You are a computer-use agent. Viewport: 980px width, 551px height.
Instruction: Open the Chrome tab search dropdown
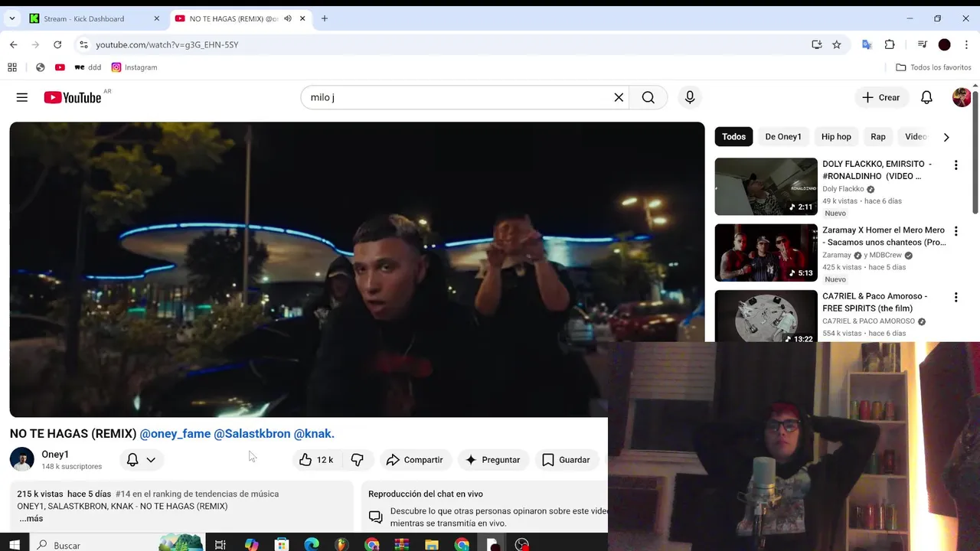click(x=12, y=18)
